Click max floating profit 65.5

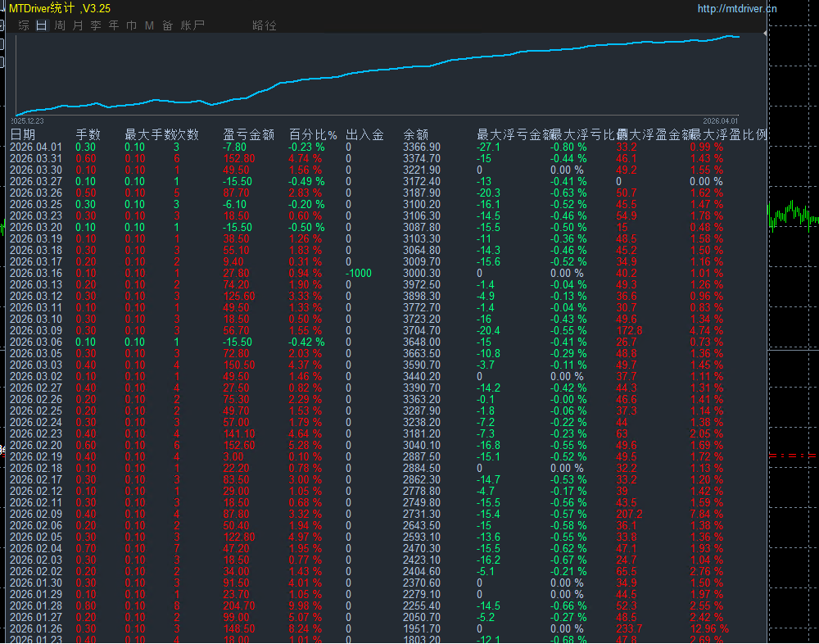tap(626, 571)
